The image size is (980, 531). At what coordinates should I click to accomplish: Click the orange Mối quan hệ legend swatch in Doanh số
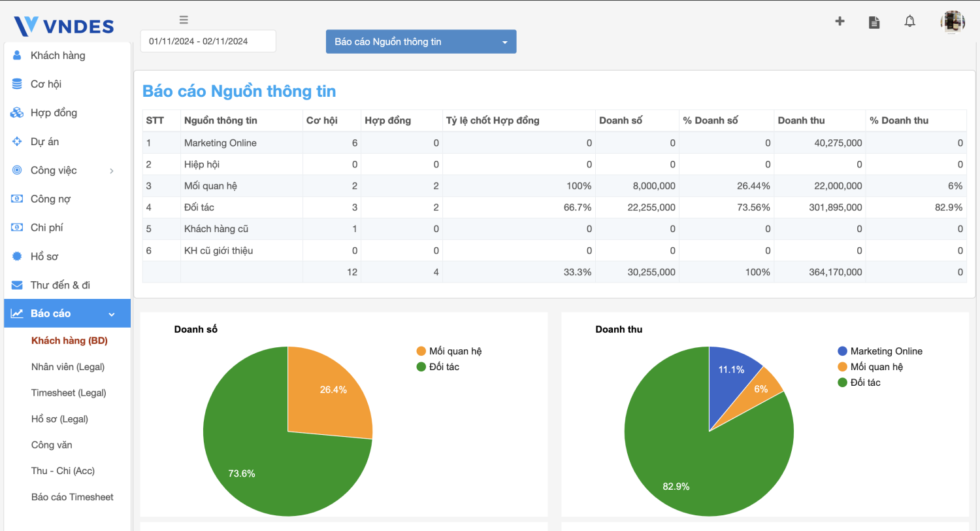pos(421,351)
